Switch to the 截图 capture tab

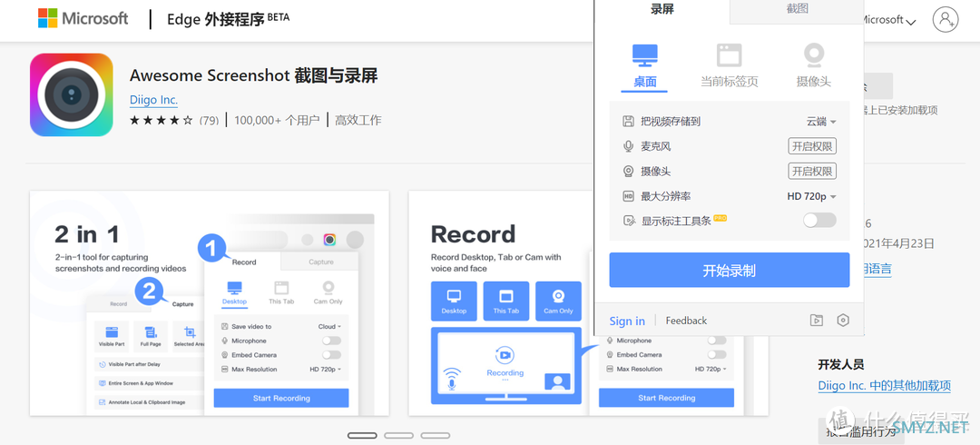coord(797,9)
